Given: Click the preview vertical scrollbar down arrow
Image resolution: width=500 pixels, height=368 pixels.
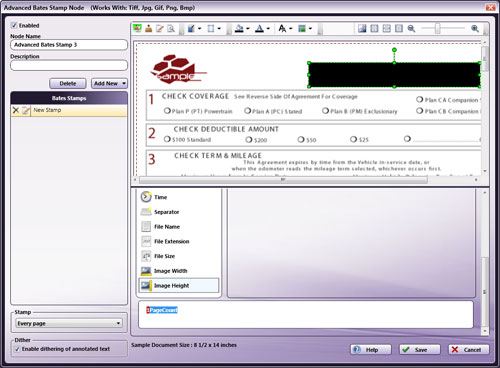Looking at the screenshot, I should [x=485, y=171].
